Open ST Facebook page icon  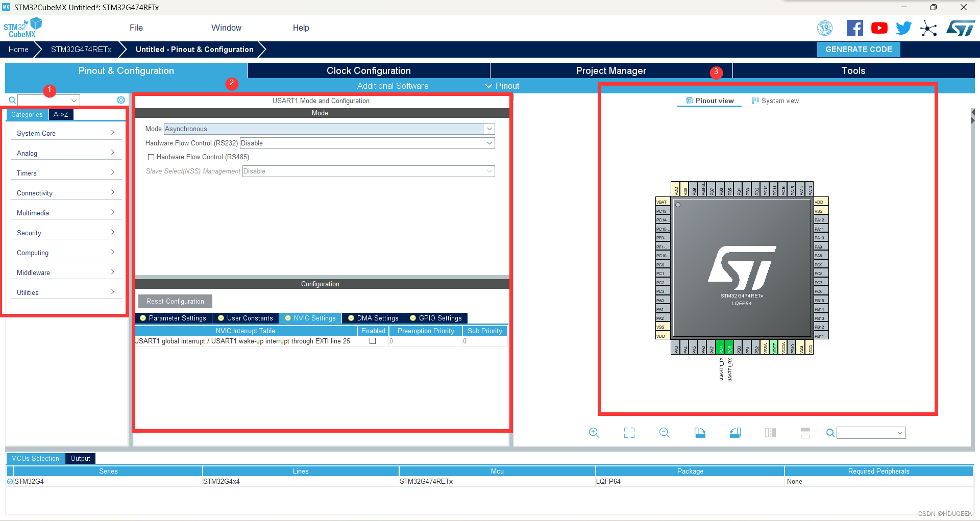tap(854, 28)
